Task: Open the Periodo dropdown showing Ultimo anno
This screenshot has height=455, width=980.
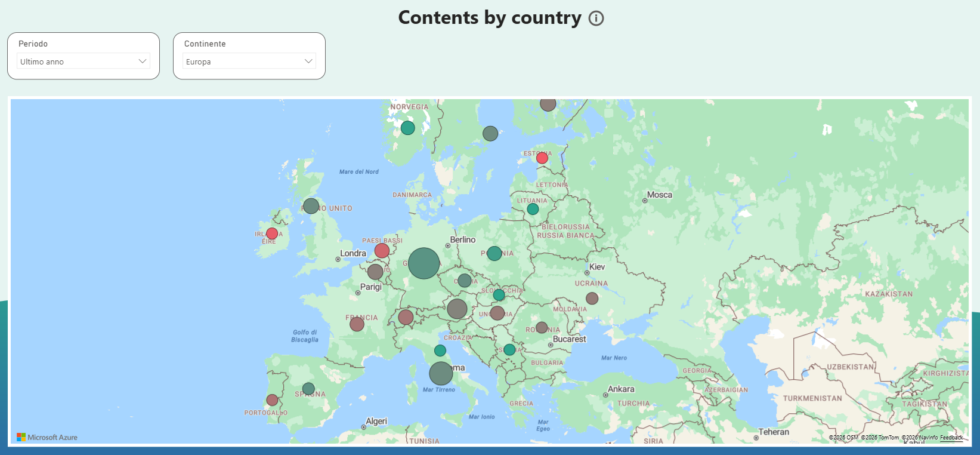Action: tap(84, 62)
